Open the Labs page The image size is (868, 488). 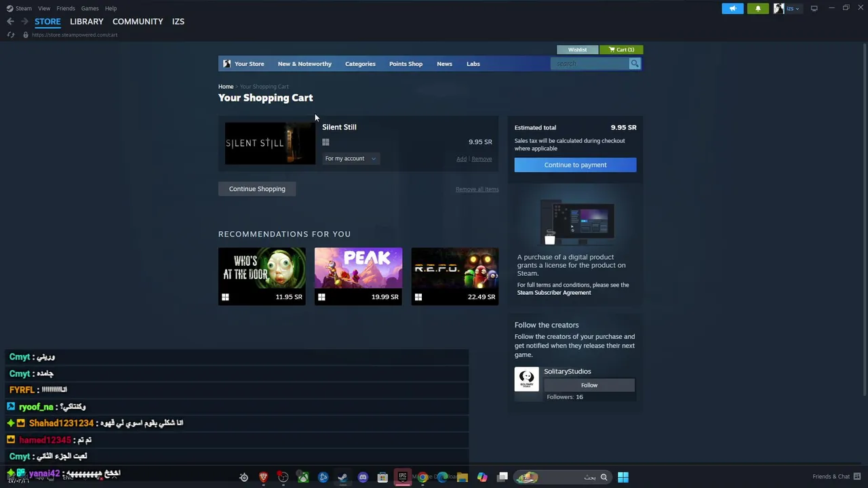[x=473, y=64]
